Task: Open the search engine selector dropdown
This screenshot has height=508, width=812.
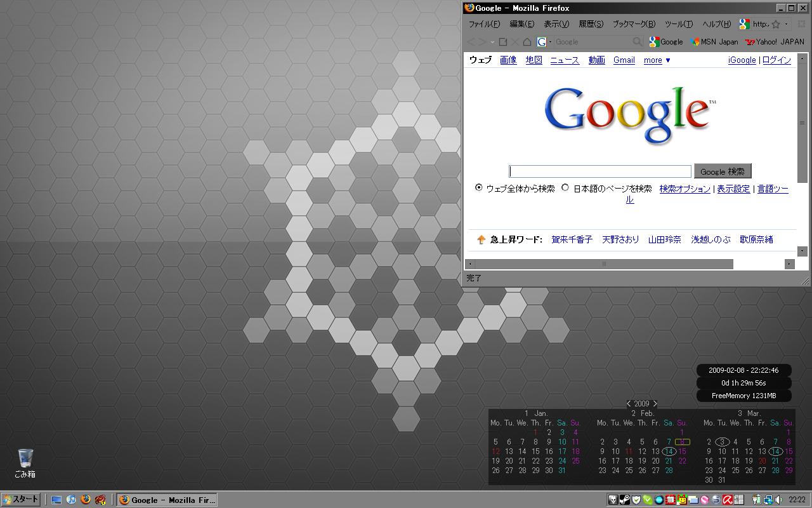Action: click(544, 42)
